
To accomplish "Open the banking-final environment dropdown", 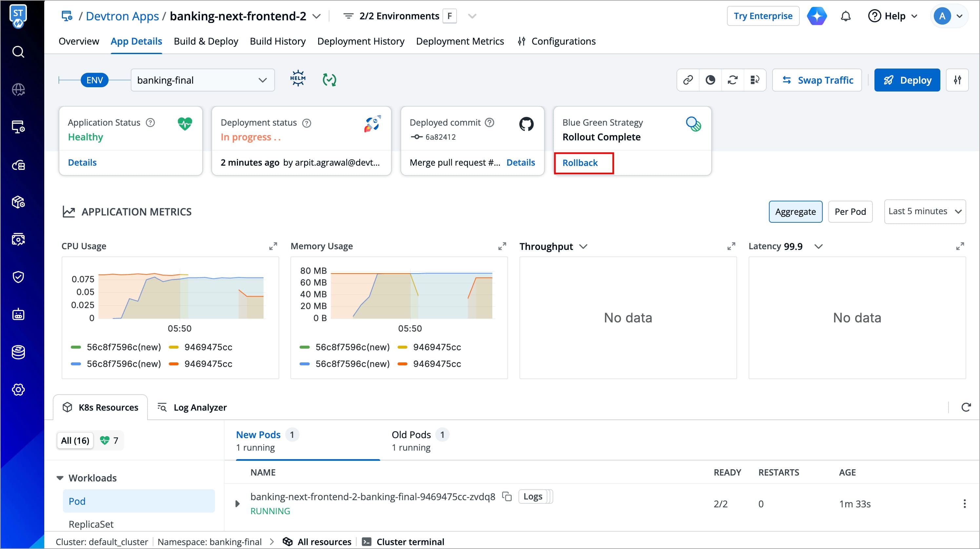I will [203, 80].
